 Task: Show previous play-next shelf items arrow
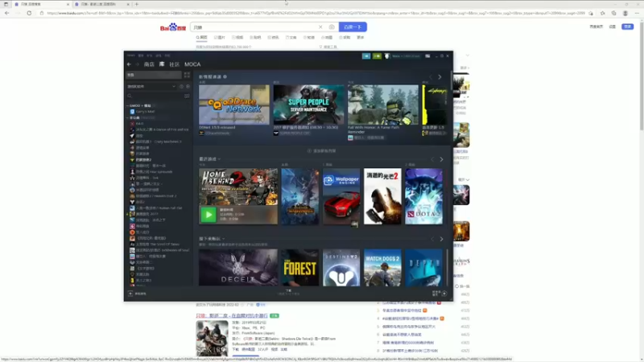pyautogui.click(x=432, y=239)
